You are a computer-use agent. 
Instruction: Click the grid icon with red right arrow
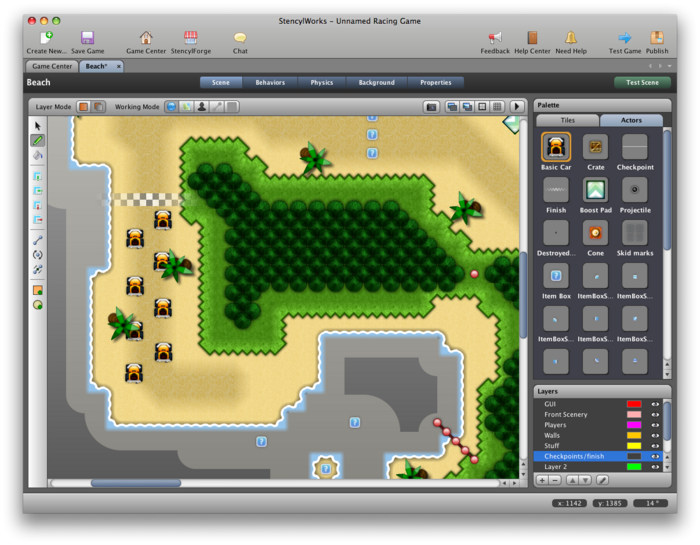pyautogui.click(x=38, y=220)
